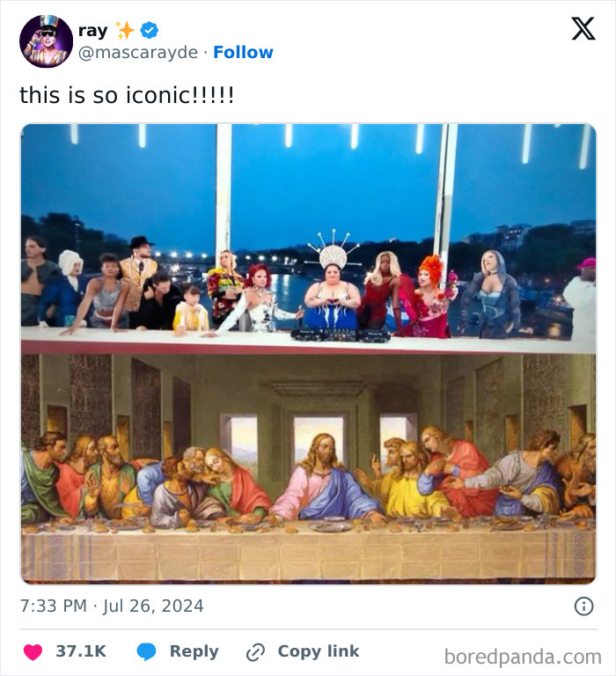
Task: Click the chain link icon
Action: [256, 652]
